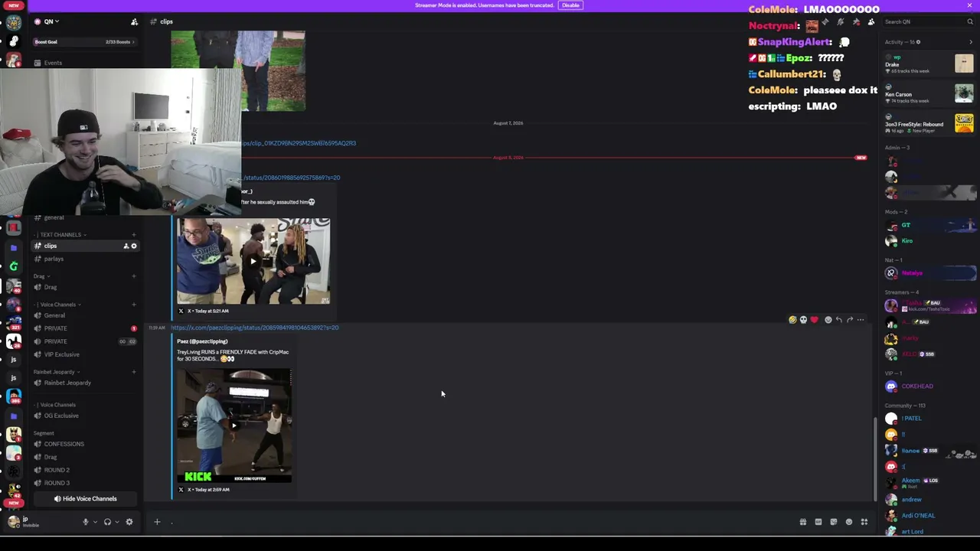Open the Boost Goal progress bar
This screenshot has width=980, height=551.
(x=85, y=42)
